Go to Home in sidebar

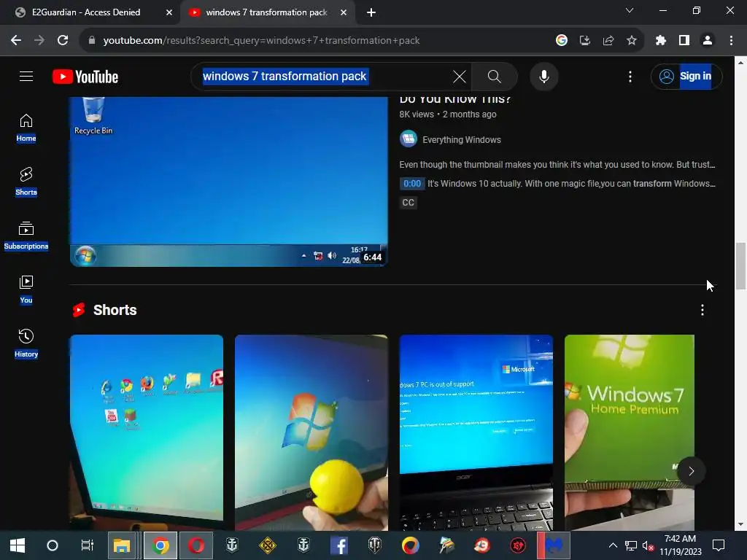26,128
